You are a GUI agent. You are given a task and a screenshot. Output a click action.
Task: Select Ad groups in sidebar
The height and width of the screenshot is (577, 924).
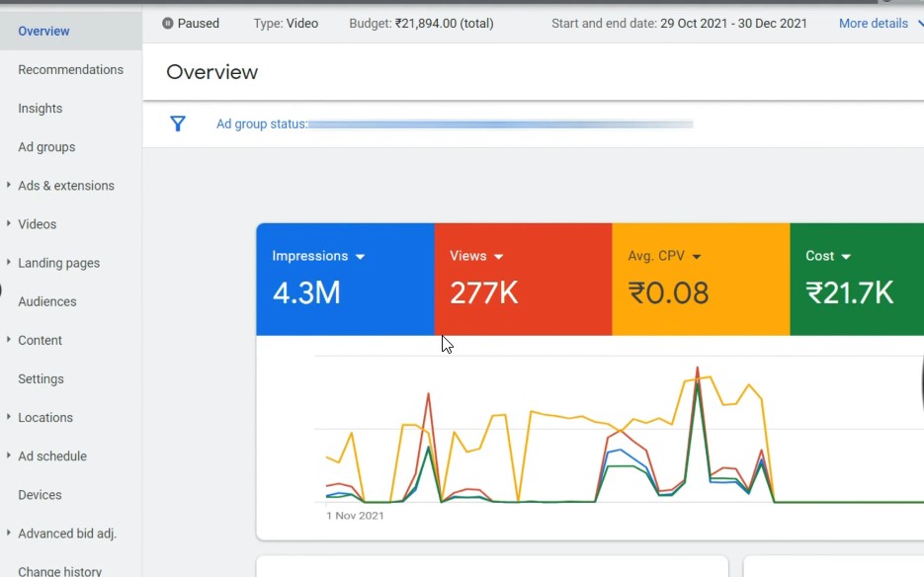[46, 146]
